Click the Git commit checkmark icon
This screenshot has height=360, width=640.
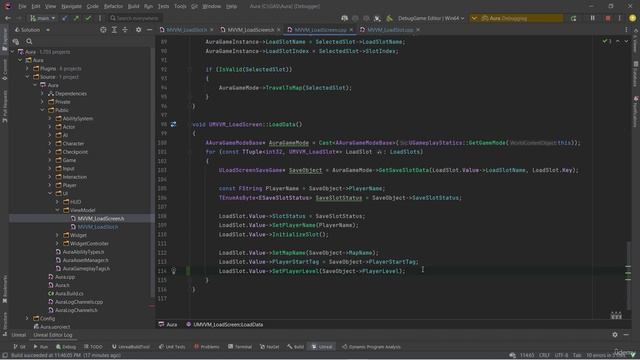tap(88, 18)
